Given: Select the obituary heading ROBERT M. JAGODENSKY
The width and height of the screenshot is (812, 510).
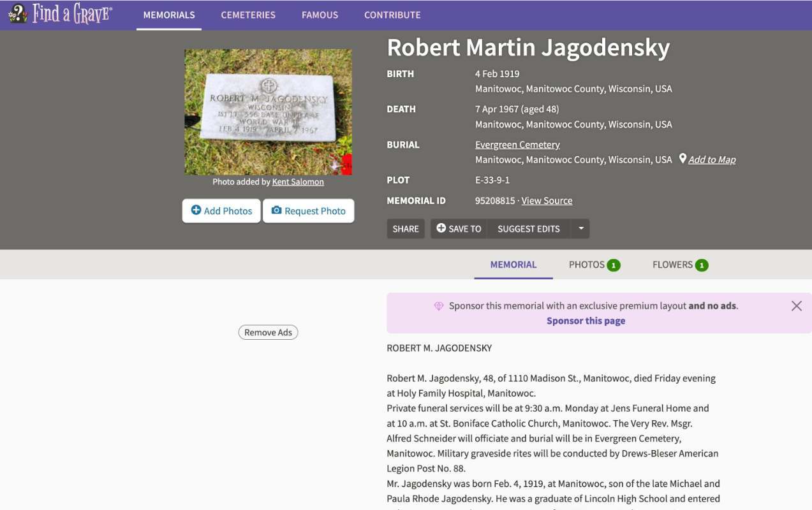Looking at the screenshot, I should pos(439,348).
